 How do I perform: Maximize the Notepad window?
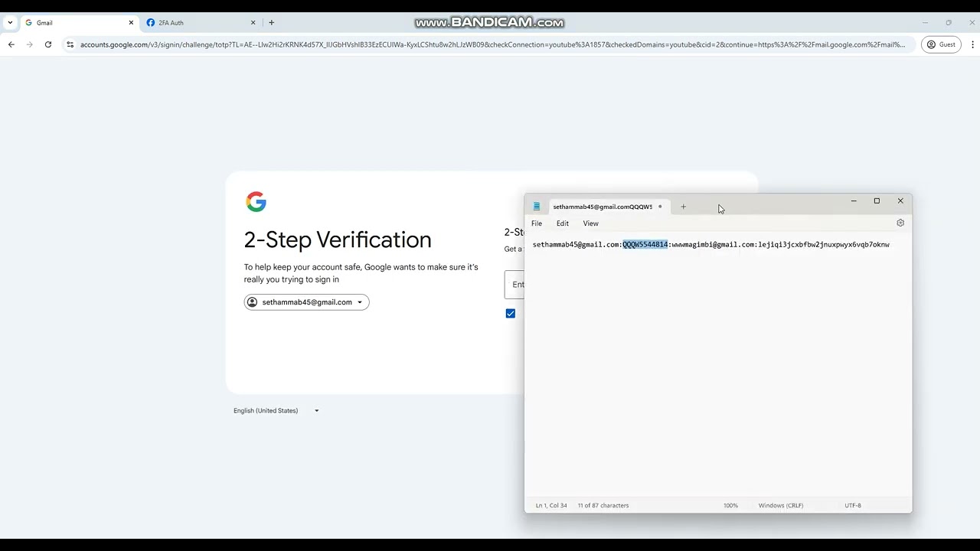click(877, 201)
